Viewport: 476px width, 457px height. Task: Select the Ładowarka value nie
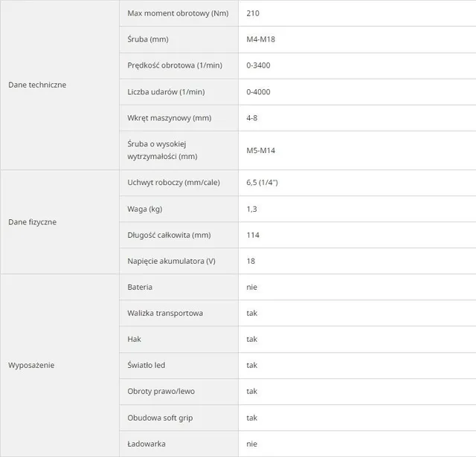click(x=251, y=444)
